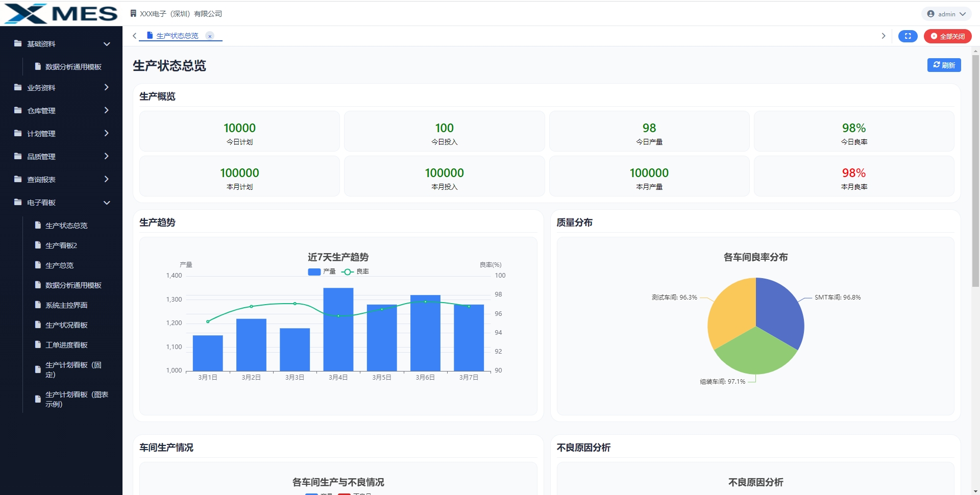Collapse the 电子看板 menu chevron

(107, 203)
